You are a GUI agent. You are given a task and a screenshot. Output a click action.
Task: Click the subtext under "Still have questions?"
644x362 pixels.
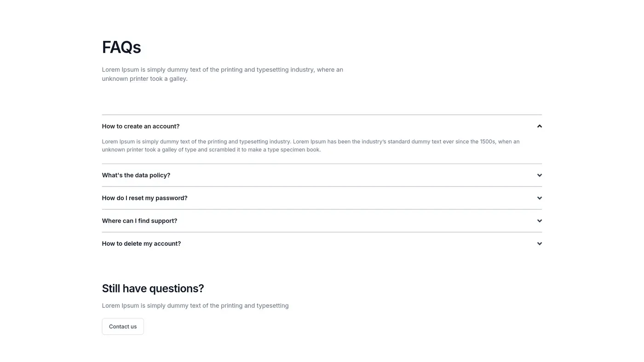pyautogui.click(x=195, y=306)
